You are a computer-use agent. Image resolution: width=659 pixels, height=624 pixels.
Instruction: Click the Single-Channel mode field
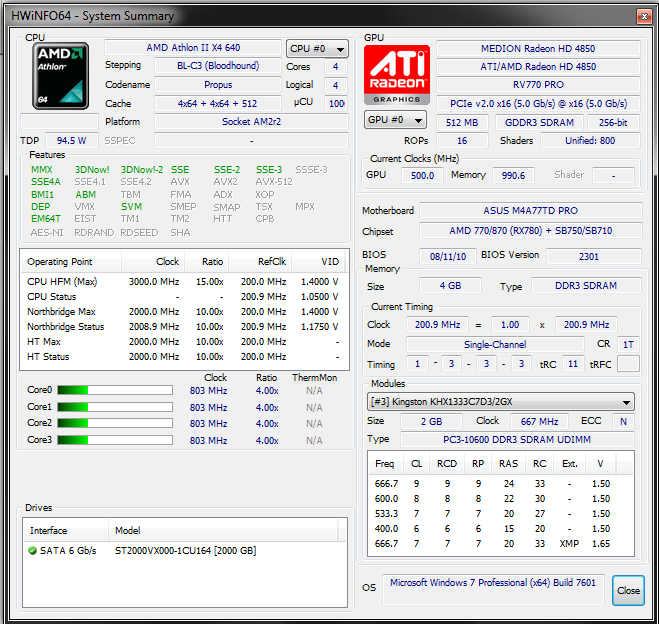click(x=495, y=345)
